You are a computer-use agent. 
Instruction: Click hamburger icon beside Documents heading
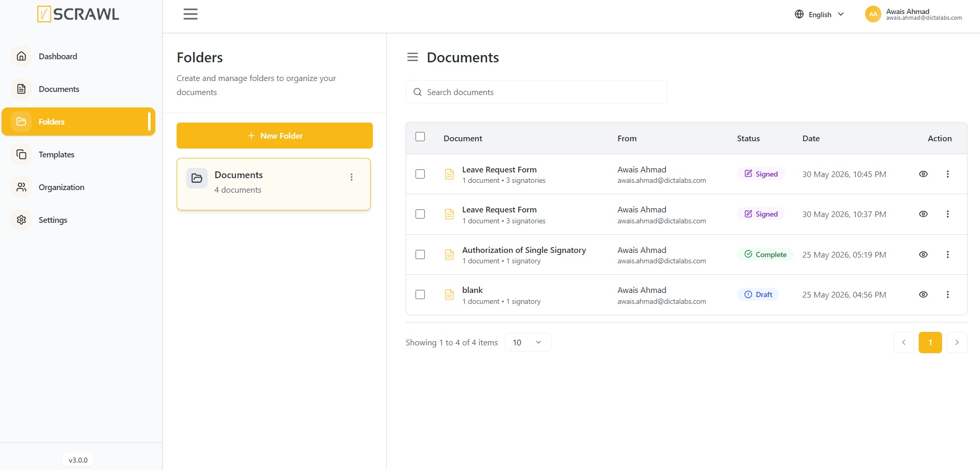click(x=412, y=57)
